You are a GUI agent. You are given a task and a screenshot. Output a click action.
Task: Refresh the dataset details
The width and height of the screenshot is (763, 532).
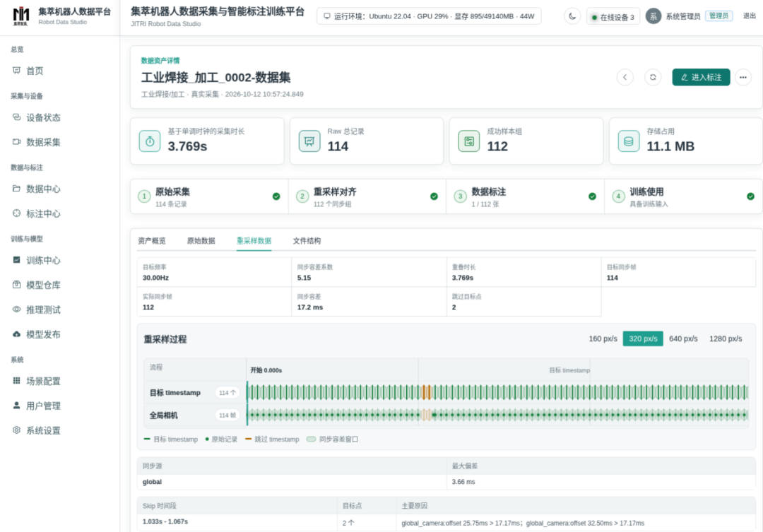(653, 78)
